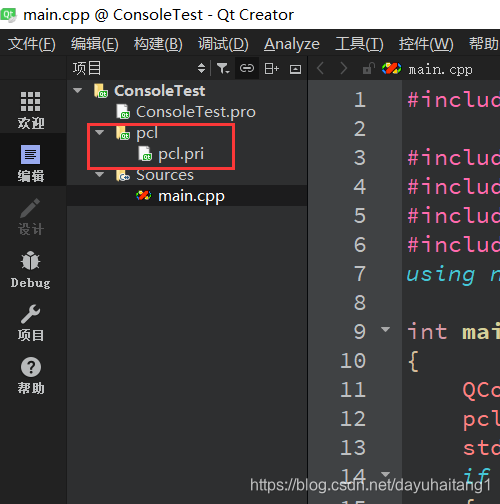The image size is (500, 504).
Task: Open the 帮助 menu in menu bar
Action: [484, 44]
